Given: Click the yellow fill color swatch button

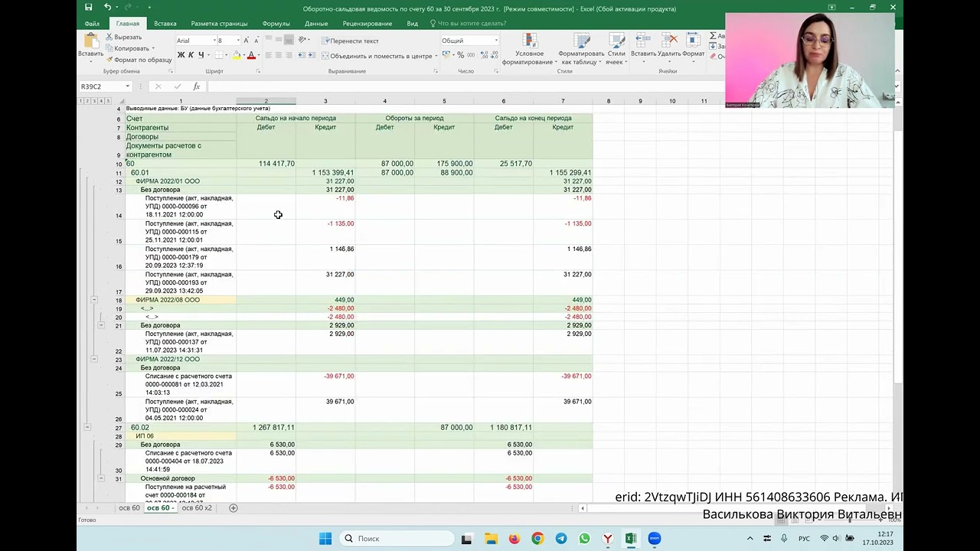Looking at the screenshot, I should pos(236,55).
